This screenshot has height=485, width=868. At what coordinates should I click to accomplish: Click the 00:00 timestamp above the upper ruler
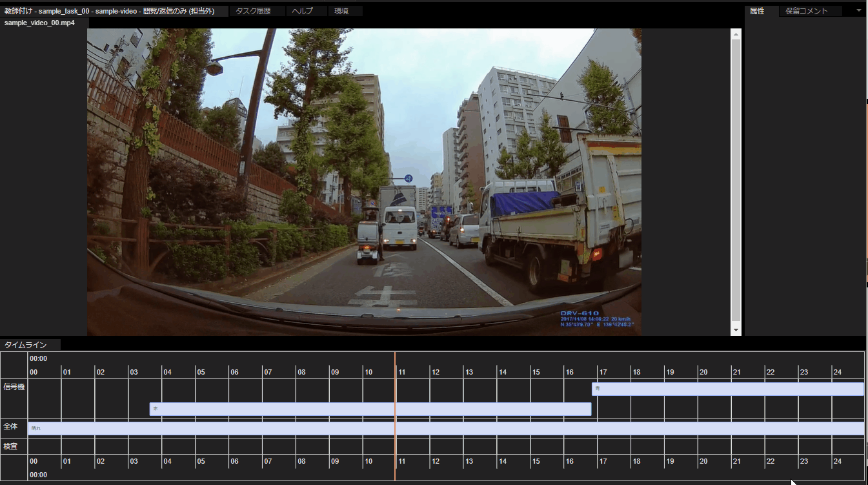[x=38, y=358]
